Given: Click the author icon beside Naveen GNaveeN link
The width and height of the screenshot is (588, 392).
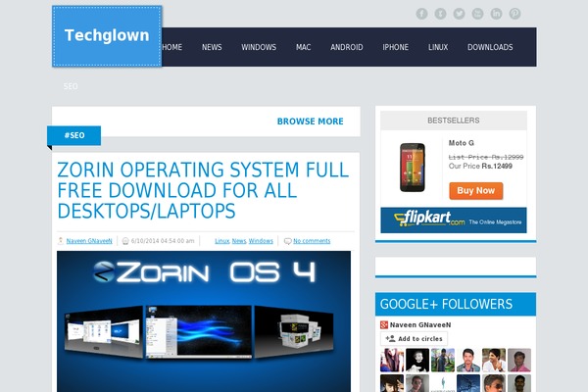Looking at the screenshot, I should 61,241.
